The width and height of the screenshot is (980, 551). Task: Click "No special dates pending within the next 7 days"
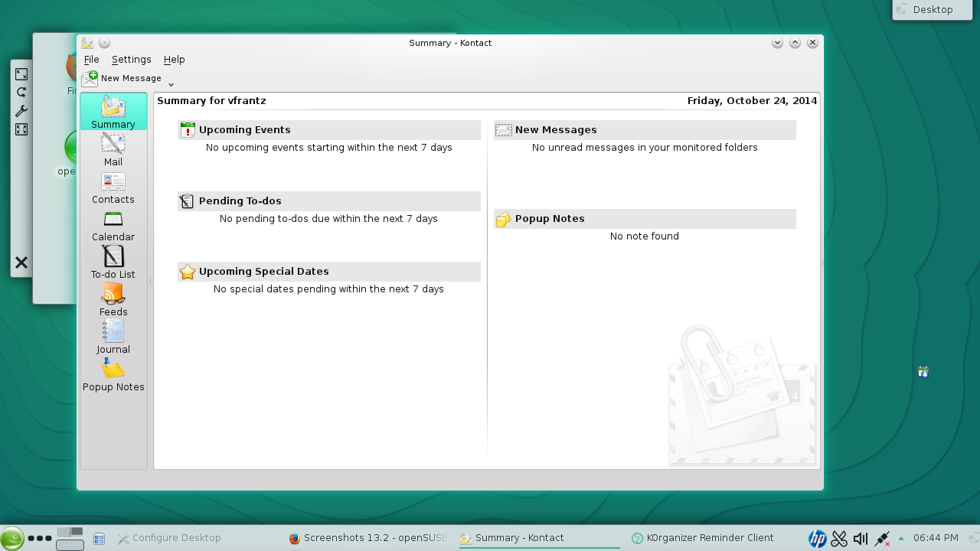click(328, 289)
